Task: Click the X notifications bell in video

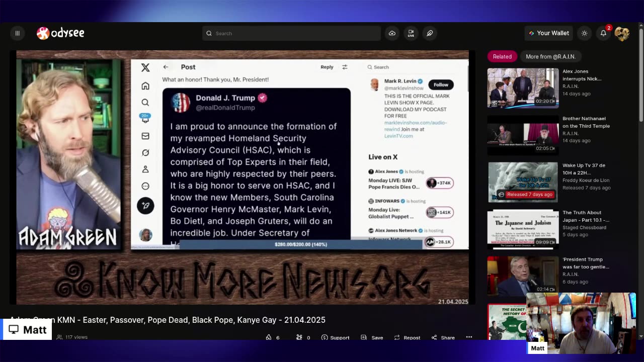Action: tap(145, 119)
